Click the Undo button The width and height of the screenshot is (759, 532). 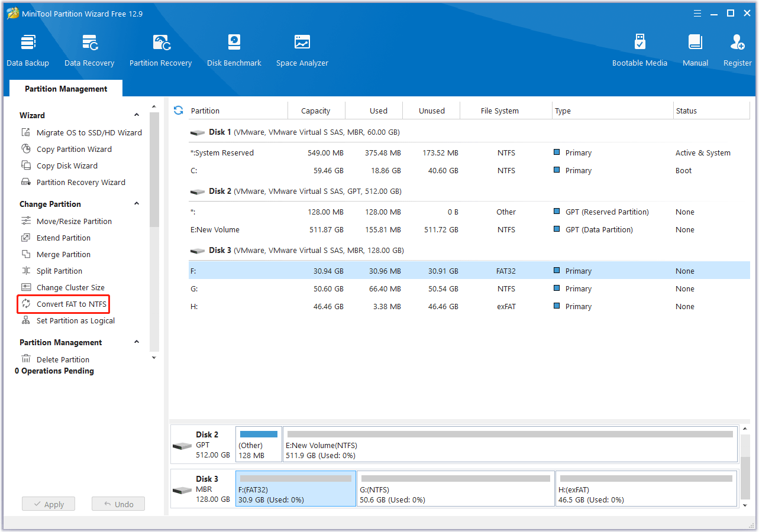tap(118, 504)
